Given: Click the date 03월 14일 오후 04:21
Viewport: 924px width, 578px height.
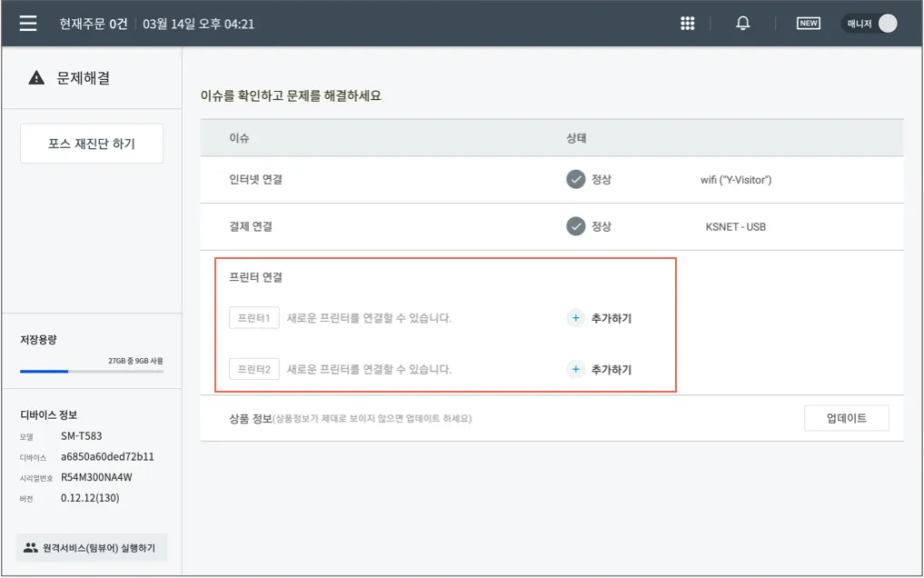Looking at the screenshot, I should (x=199, y=25).
